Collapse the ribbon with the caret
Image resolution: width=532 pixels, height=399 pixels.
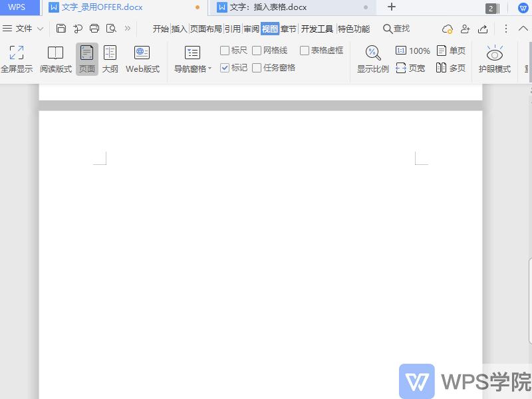tap(523, 29)
